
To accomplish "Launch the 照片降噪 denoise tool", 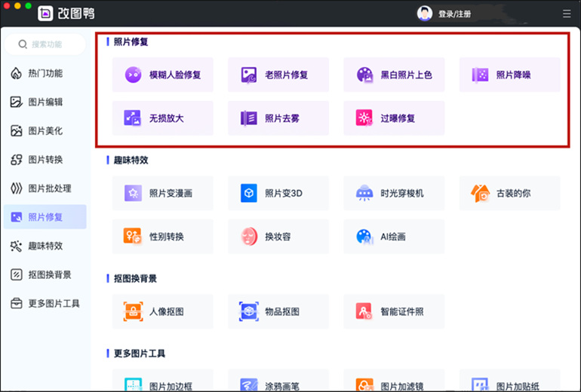I will [x=509, y=75].
